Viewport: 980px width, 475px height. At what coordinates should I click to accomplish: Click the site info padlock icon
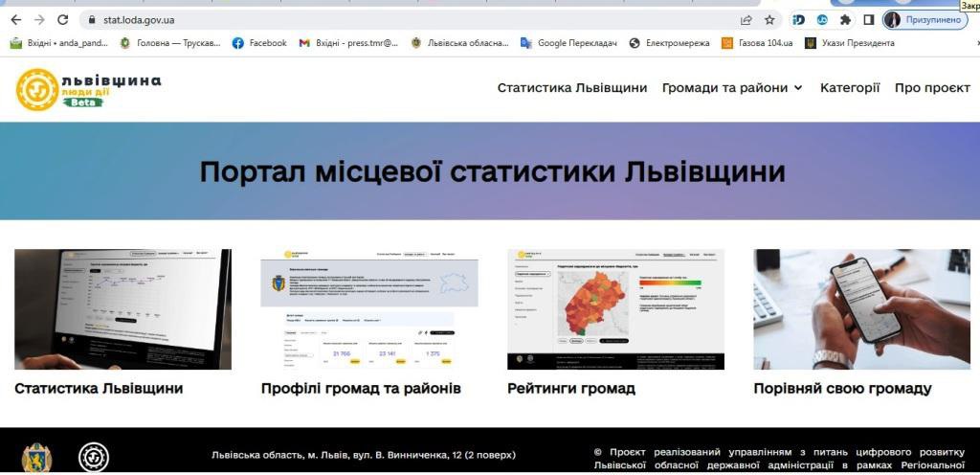coord(92,19)
